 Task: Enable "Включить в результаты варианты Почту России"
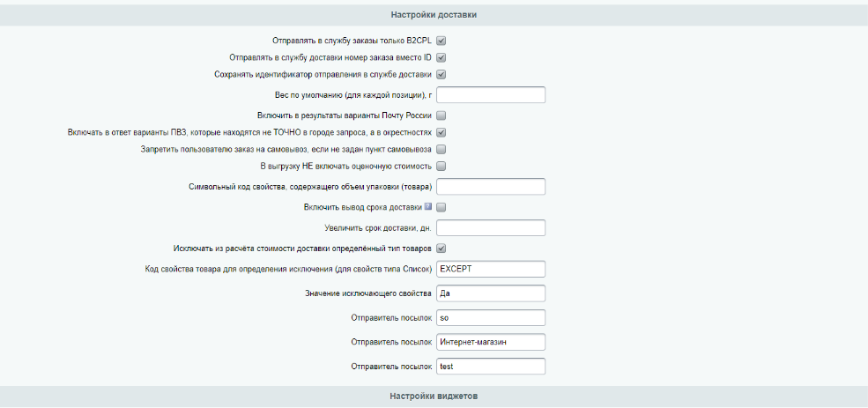click(441, 115)
